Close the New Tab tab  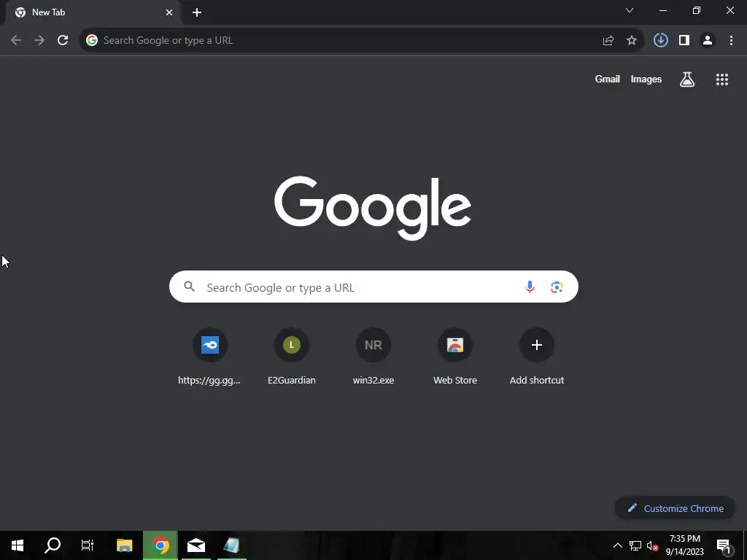click(x=169, y=12)
